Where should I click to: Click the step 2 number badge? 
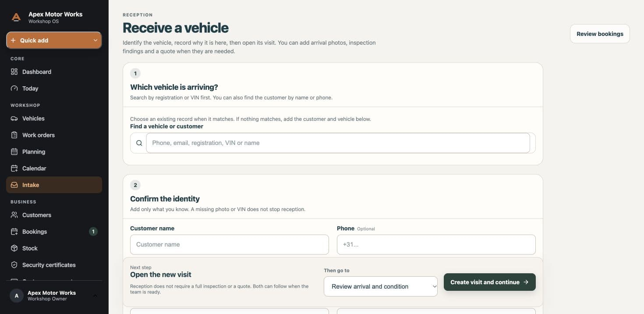coord(135,185)
